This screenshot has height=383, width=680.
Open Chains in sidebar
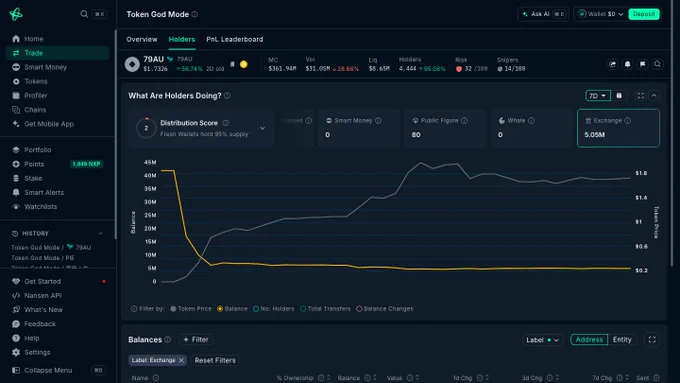[x=35, y=110]
